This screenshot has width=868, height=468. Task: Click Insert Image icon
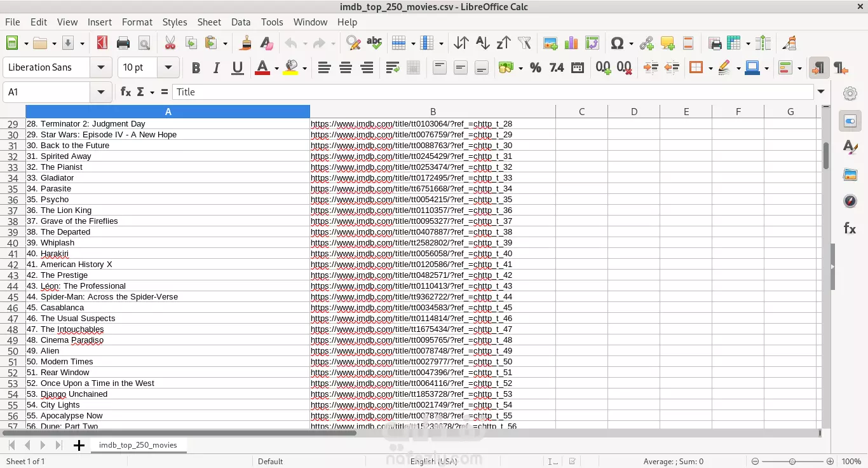coord(550,43)
